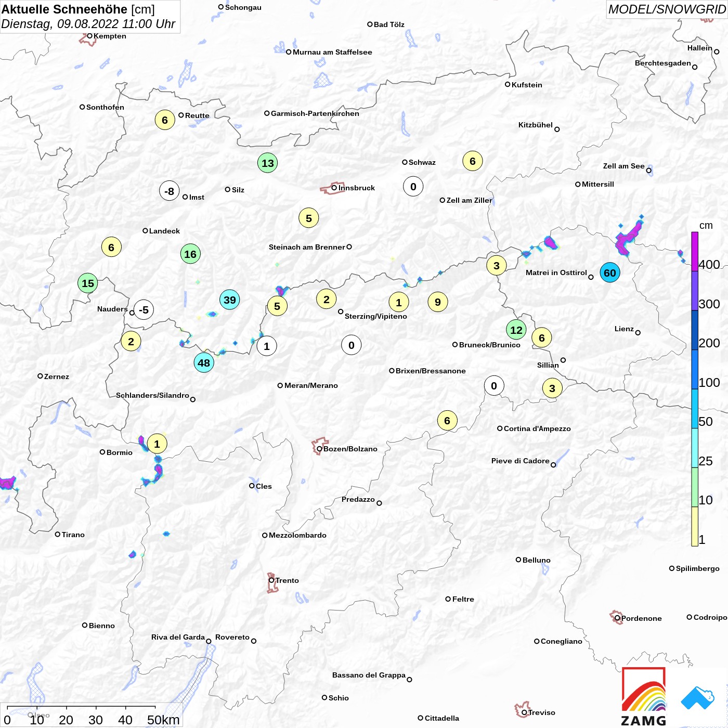Click the Innsbruck city label
The width and height of the screenshot is (728, 728).
(357, 188)
